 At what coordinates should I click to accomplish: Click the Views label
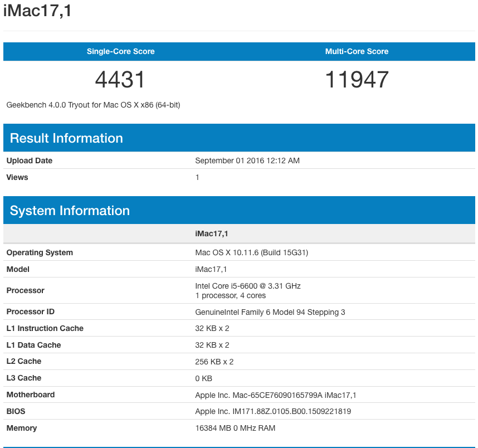[x=17, y=177]
